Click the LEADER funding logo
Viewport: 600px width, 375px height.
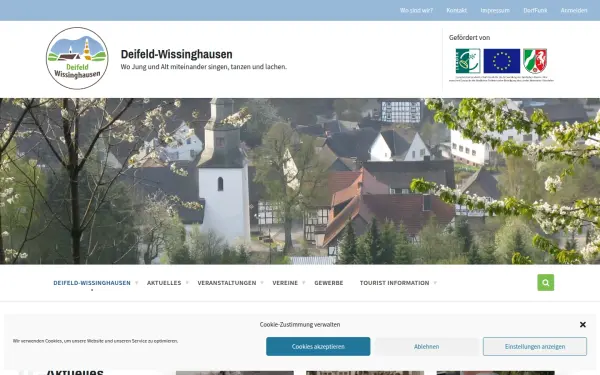tap(468, 60)
